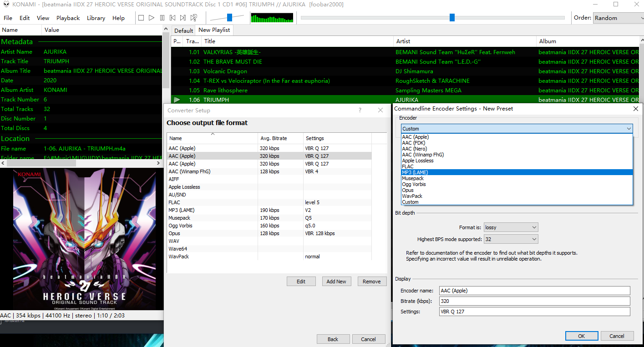Sort format list by Avg. Bitrate column
This screenshot has width=644, height=347.
280,138
